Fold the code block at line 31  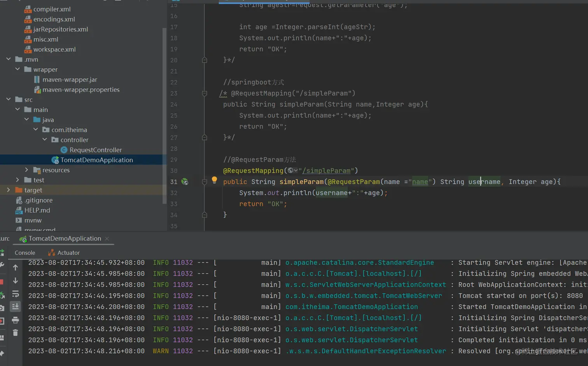pos(205,182)
